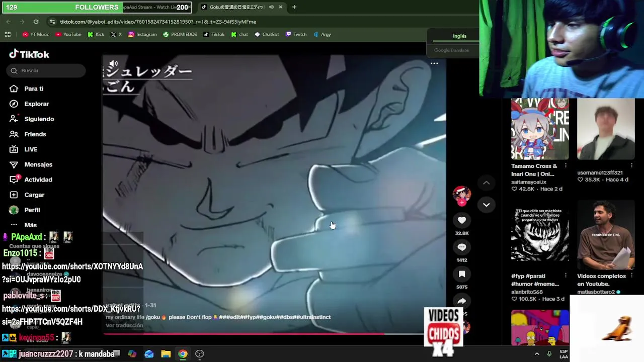Image resolution: width=644 pixels, height=362 pixels.
Task: Select inglés in Google Translate popup
Action: [459, 36]
